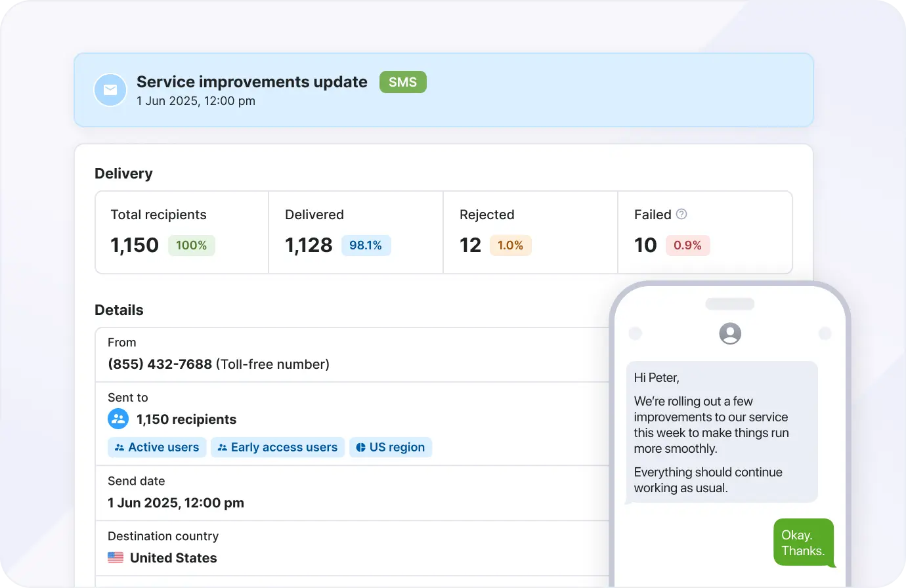906x588 pixels.
Task: Click the people icon in Early access users tag
Action: (223, 448)
